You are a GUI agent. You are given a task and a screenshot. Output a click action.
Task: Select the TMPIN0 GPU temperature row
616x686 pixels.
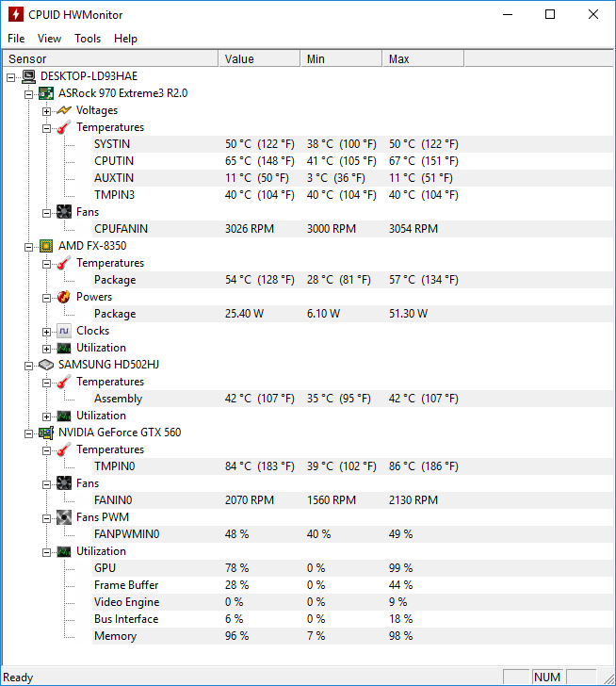352,466
